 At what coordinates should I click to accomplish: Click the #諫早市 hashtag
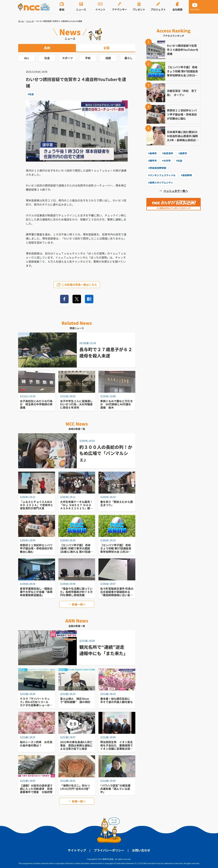152,161
